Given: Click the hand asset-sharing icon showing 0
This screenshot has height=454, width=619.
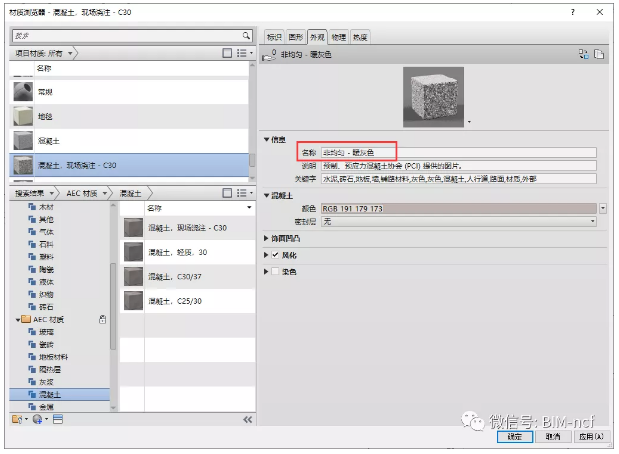Looking at the screenshot, I should [x=270, y=55].
